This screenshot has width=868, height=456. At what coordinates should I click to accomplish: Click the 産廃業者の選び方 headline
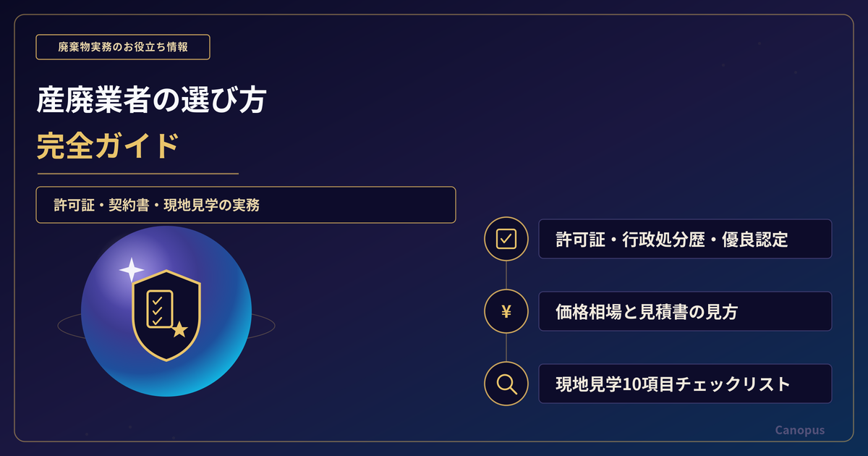coord(151,100)
